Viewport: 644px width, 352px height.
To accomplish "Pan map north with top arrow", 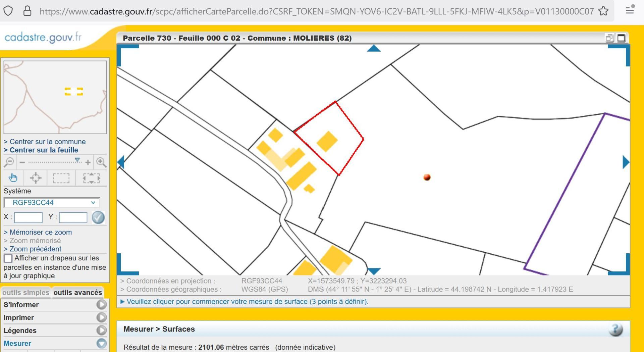I will (374, 49).
